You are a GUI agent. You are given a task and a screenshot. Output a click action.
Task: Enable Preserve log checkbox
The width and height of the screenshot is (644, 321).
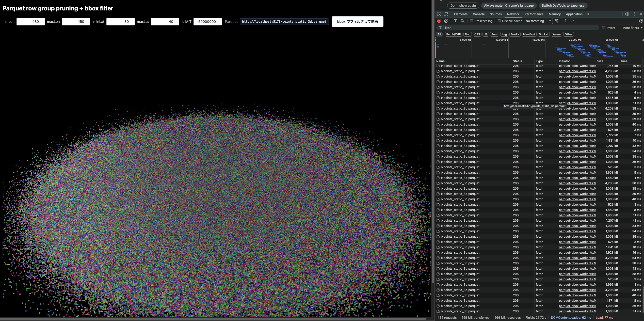coord(472,21)
